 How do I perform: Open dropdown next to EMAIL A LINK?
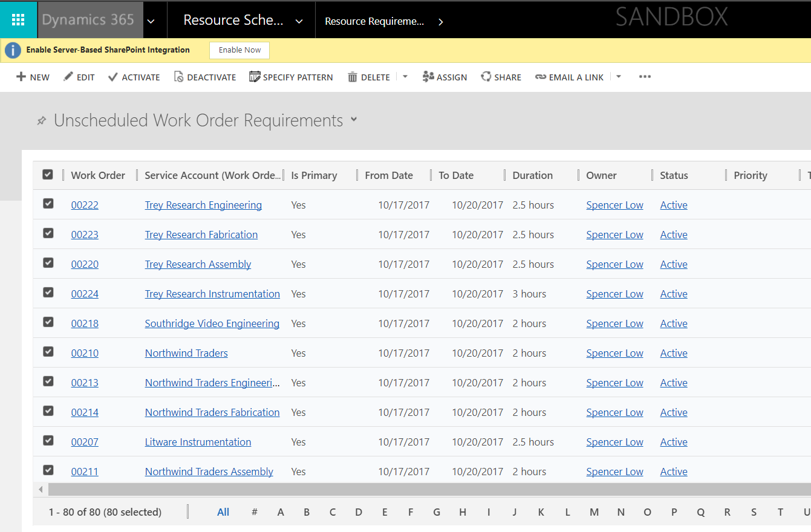(617, 77)
